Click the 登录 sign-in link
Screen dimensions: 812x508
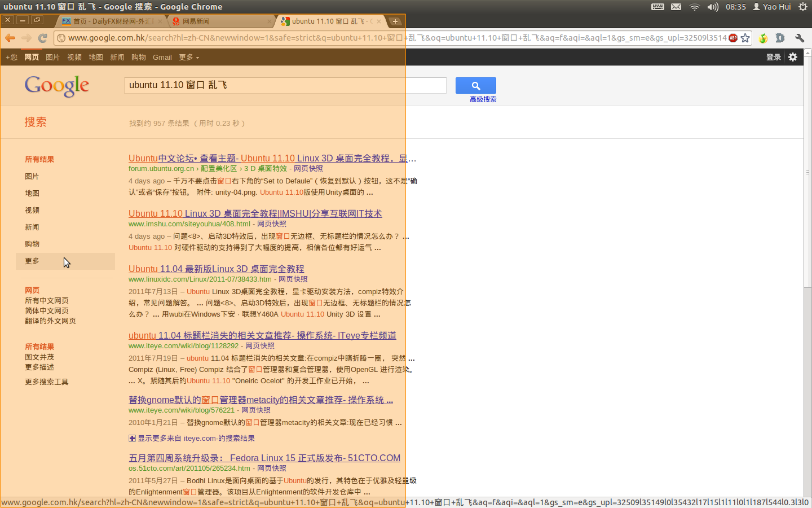pyautogui.click(x=774, y=57)
